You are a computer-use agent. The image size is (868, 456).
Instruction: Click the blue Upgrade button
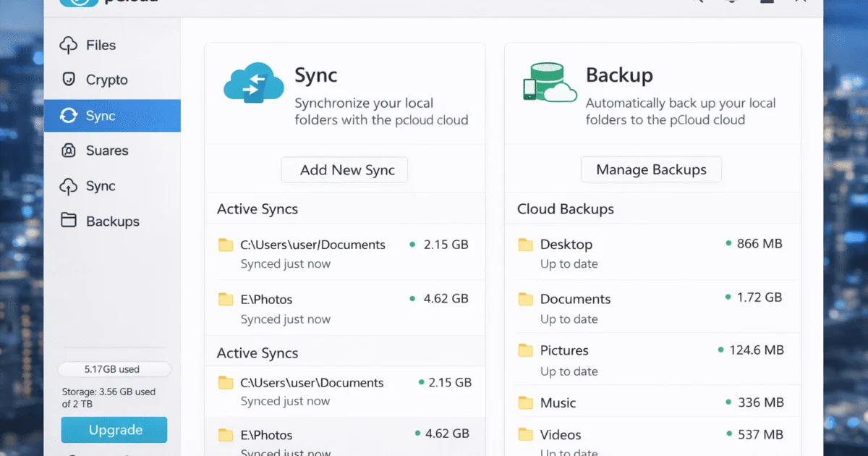pos(114,430)
